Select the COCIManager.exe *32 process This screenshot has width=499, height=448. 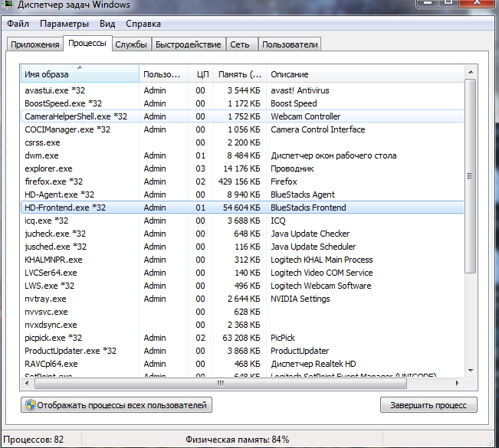click(242, 129)
